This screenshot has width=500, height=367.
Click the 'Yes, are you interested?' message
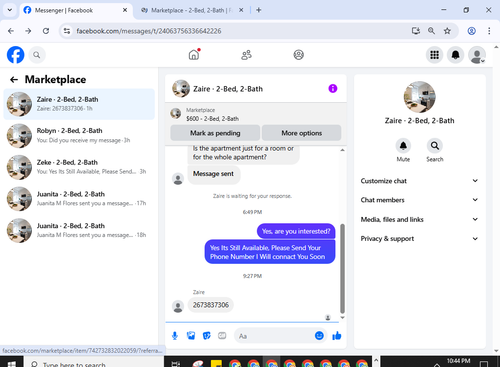[x=296, y=231]
